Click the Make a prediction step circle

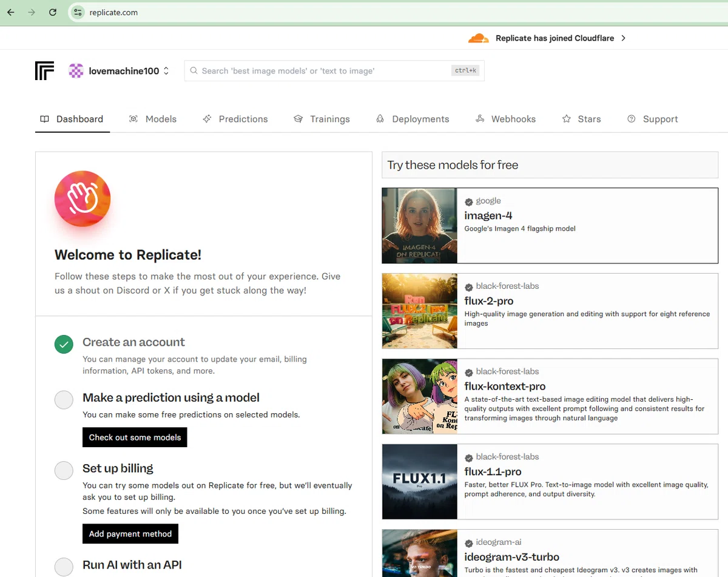(x=64, y=400)
